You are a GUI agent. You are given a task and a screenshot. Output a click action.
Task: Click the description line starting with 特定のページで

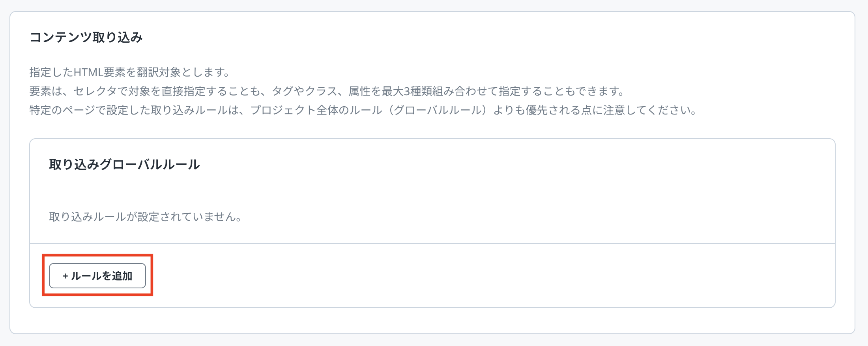[363, 110]
